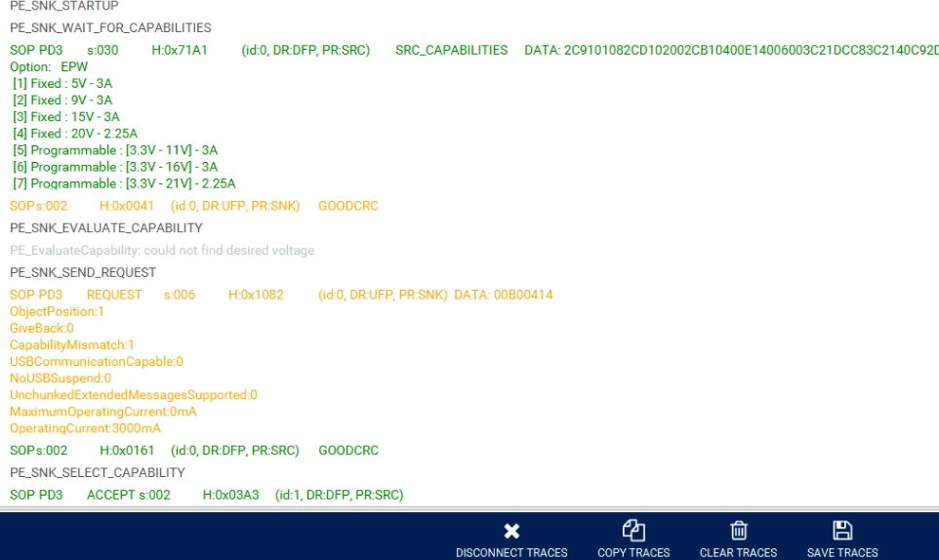Select the '[4] Fixed : 20V - 2.25A' line

coord(75,134)
